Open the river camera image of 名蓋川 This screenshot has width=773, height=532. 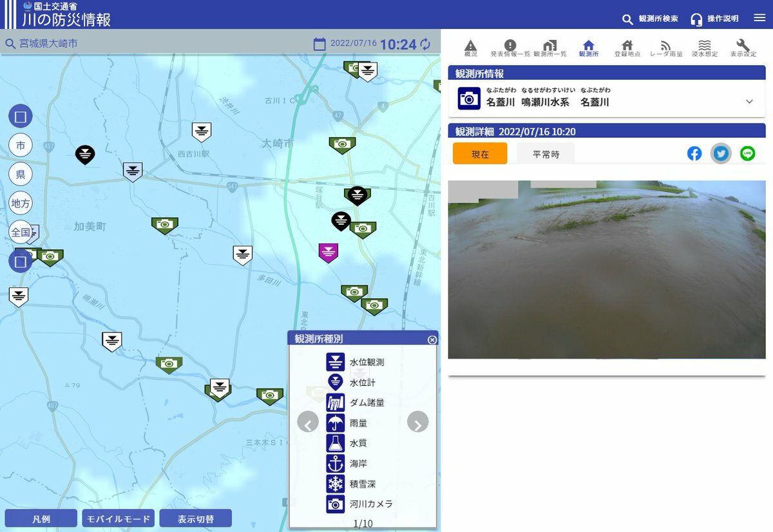click(x=607, y=269)
